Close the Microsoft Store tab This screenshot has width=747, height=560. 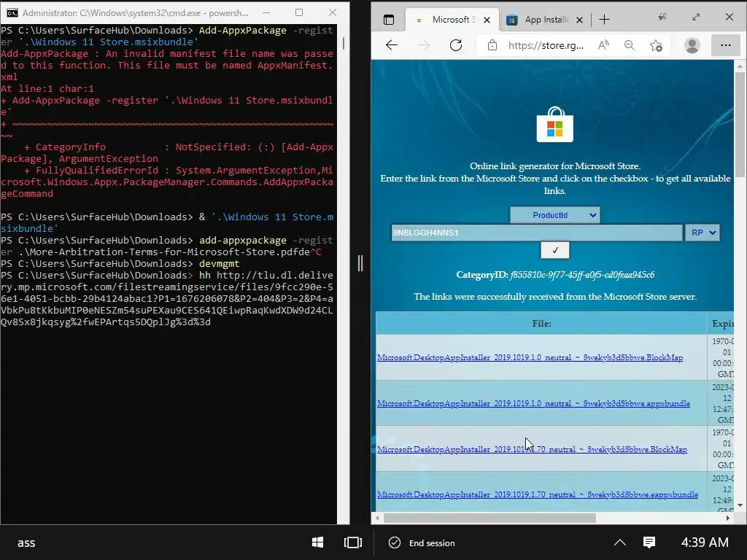[x=487, y=20]
